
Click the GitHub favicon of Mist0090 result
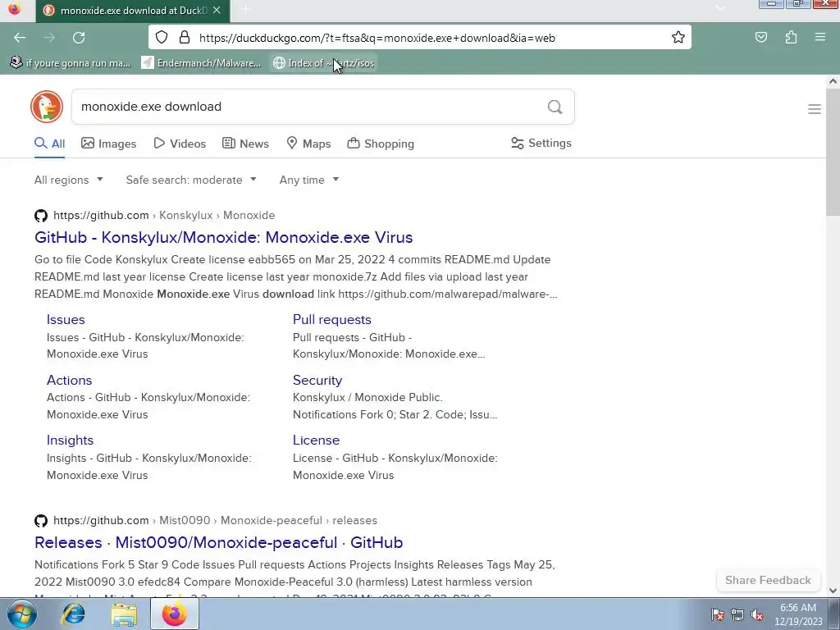41,521
